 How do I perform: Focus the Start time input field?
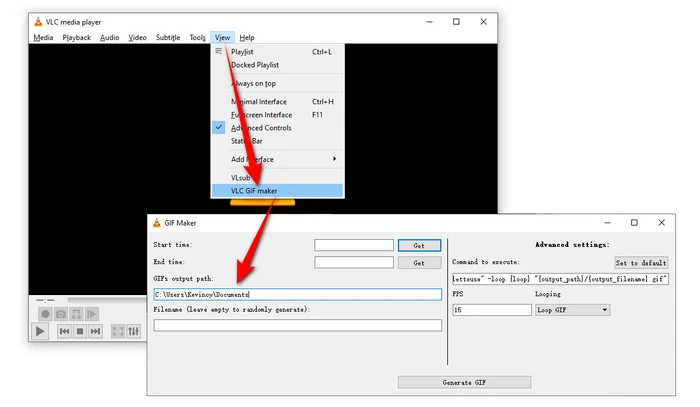click(x=354, y=245)
